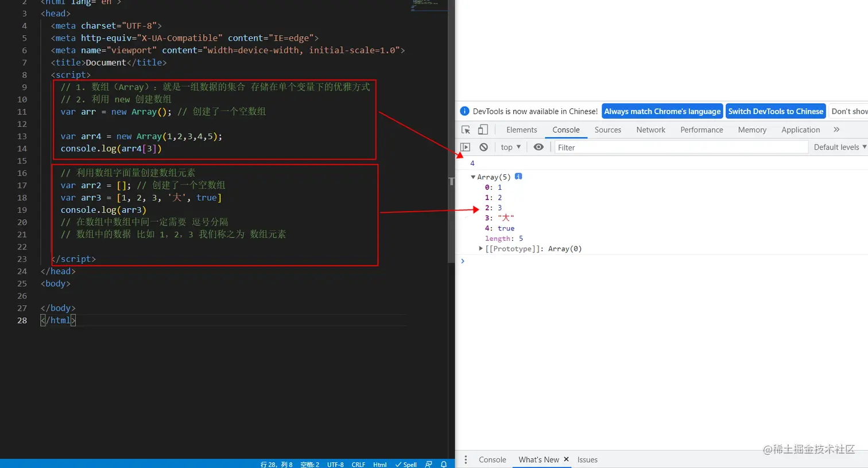Click the 'var arr4 = new Array(1,2,3,4,5);' line
Screen dimensions: 868x468
click(x=141, y=136)
